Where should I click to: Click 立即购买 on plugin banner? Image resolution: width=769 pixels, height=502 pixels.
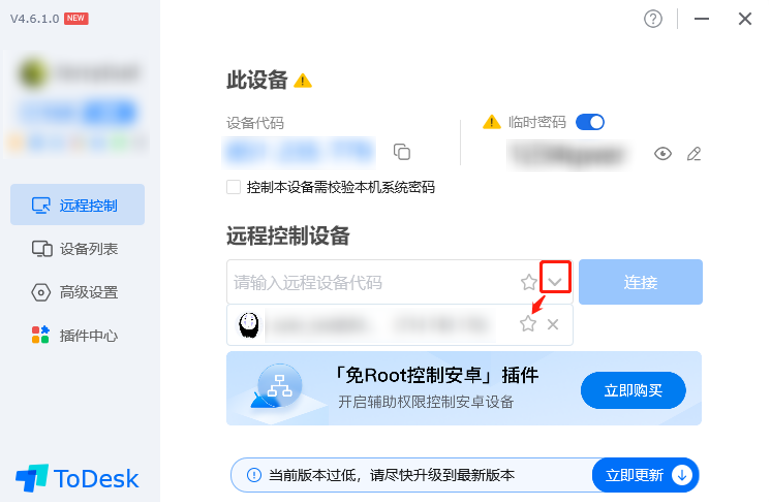(633, 390)
